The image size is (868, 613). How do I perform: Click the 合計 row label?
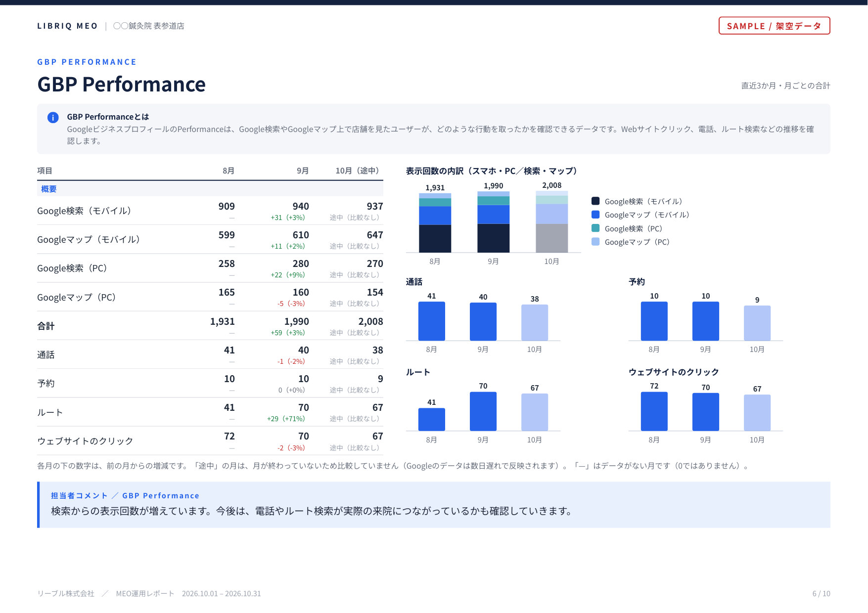pyautogui.click(x=46, y=326)
